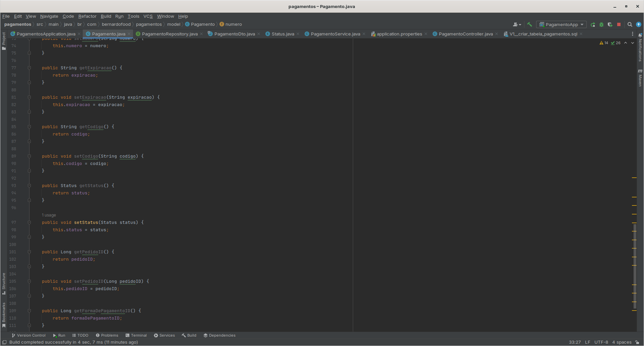The height and width of the screenshot is (346, 644).
Task: Open the Refactor menu
Action: click(87, 16)
